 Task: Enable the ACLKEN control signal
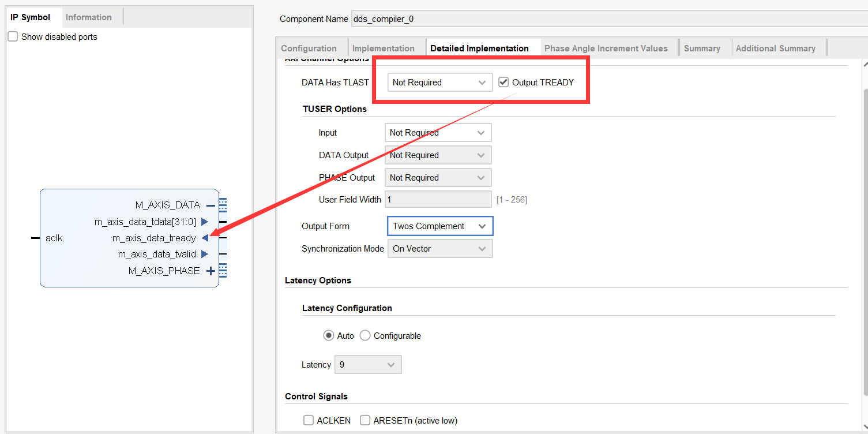click(309, 421)
